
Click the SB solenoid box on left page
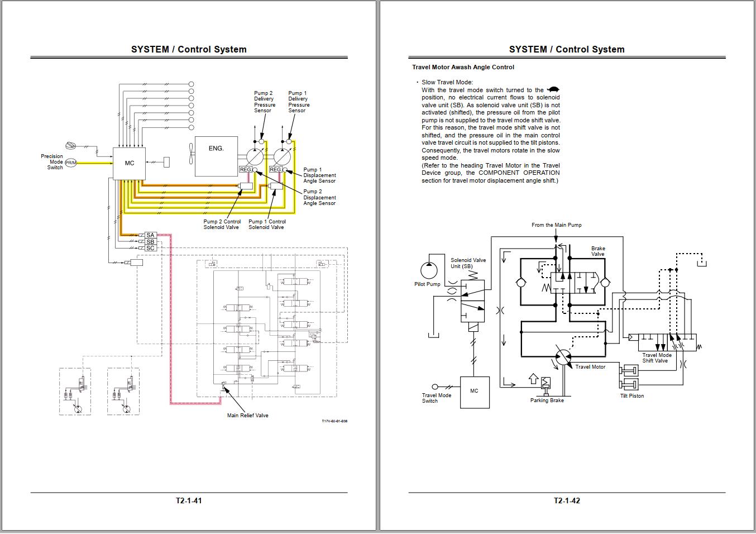click(x=150, y=242)
